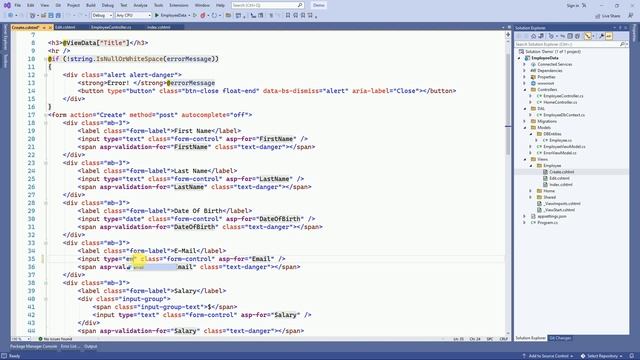Click the Search Solution Explorer field
The width and height of the screenshot is (640, 360).
click(567, 44)
